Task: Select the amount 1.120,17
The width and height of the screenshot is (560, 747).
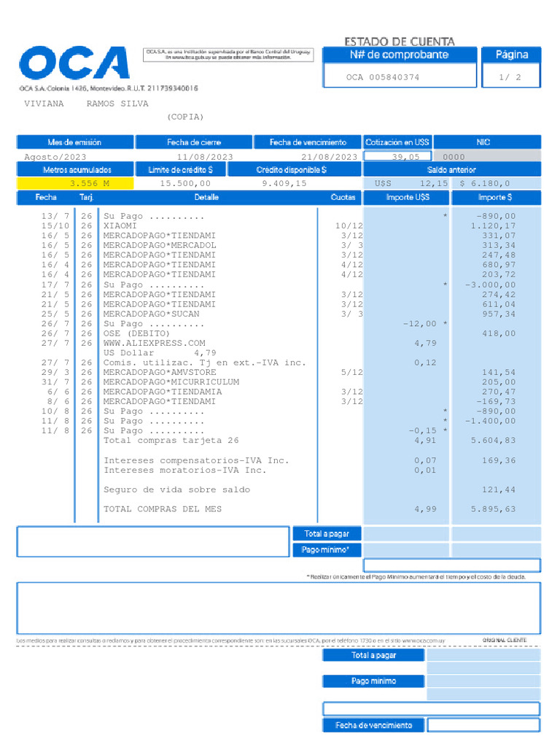Action: pos(494,226)
